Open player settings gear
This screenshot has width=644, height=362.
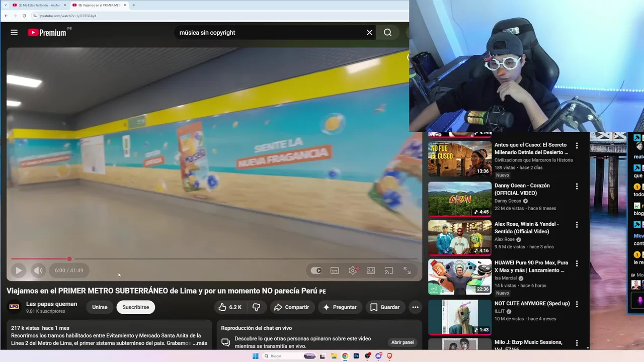(x=353, y=270)
